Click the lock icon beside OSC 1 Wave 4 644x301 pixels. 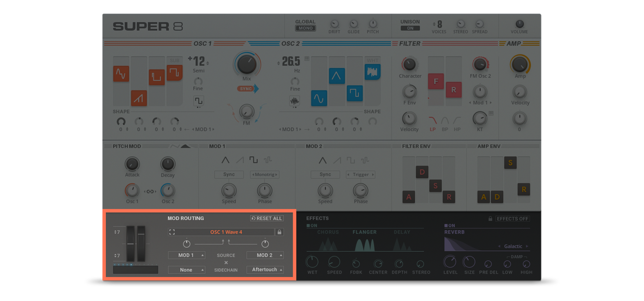tap(279, 232)
